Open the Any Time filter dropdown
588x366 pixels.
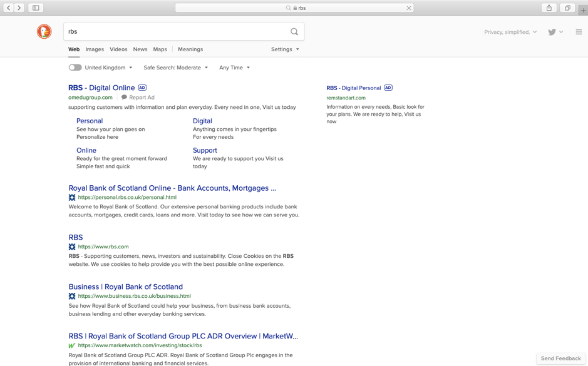pos(234,68)
